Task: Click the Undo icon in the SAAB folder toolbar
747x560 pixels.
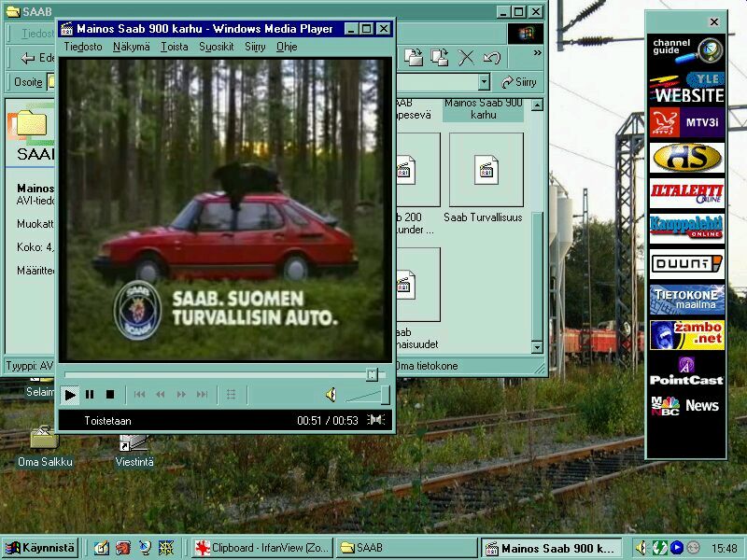Action: [490, 58]
